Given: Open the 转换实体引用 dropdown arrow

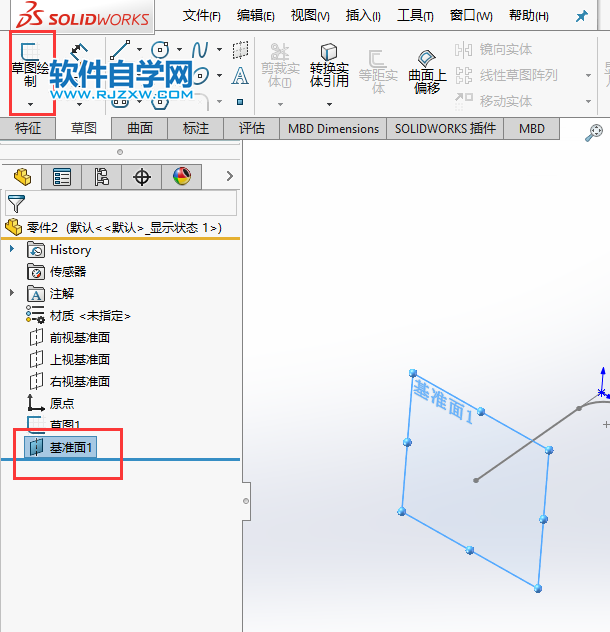Looking at the screenshot, I should tap(329, 104).
